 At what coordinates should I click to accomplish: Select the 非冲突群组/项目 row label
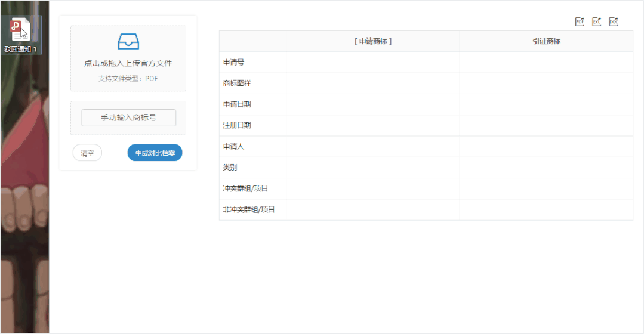point(249,209)
